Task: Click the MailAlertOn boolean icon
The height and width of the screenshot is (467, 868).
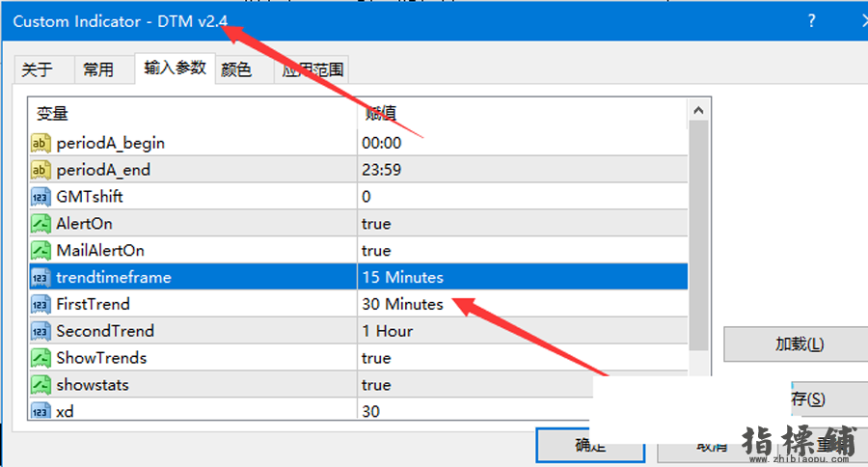Action: pyautogui.click(x=41, y=251)
